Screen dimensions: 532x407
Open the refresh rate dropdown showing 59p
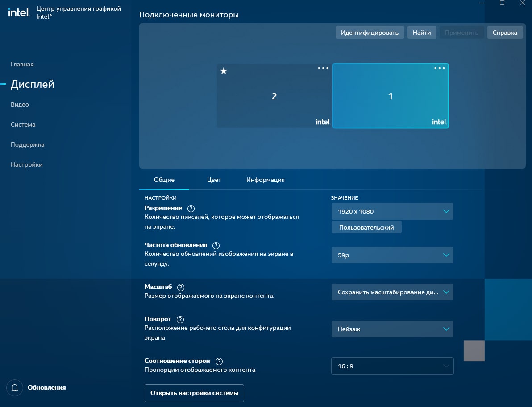[392, 255]
